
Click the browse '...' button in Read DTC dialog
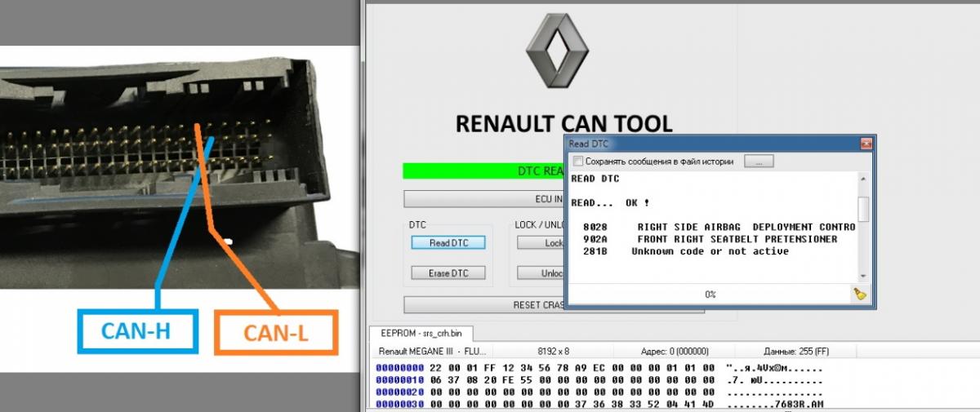pos(759,162)
